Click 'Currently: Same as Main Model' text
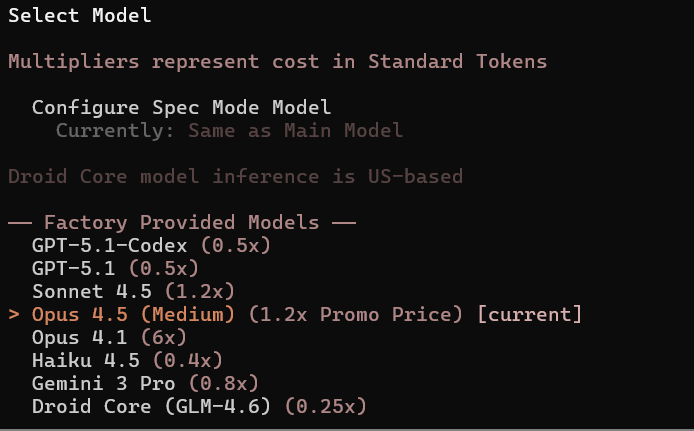 coord(229,130)
